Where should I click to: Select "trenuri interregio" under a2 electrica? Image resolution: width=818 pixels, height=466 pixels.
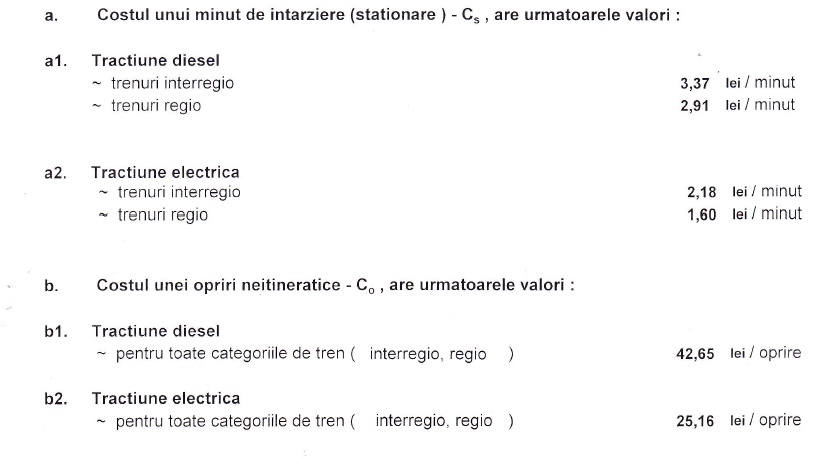tap(179, 192)
